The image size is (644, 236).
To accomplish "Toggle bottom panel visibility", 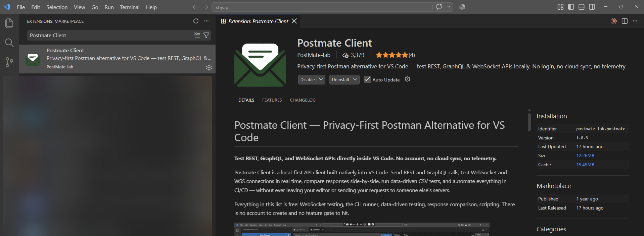I will [582, 7].
